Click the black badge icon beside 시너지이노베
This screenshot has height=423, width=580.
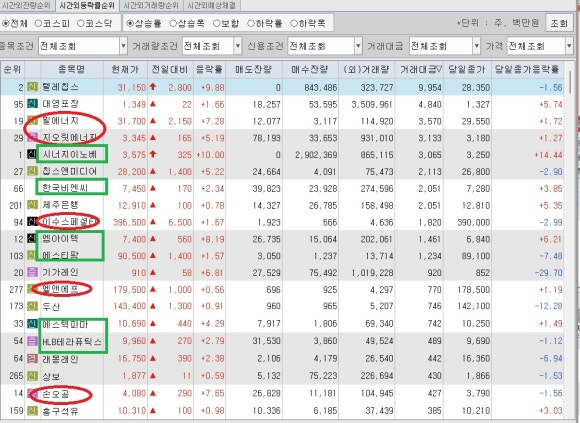pyautogui.click(x=32, y=155)
